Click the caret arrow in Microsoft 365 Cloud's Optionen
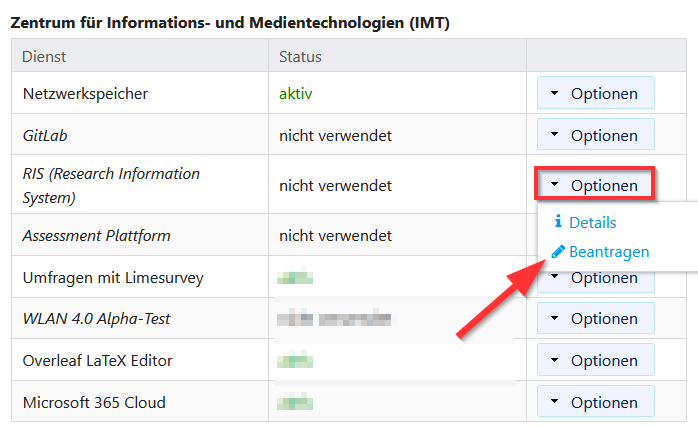The height and width of the screenshot is (427, 698). pyautogui.click(x=555, y=403)
